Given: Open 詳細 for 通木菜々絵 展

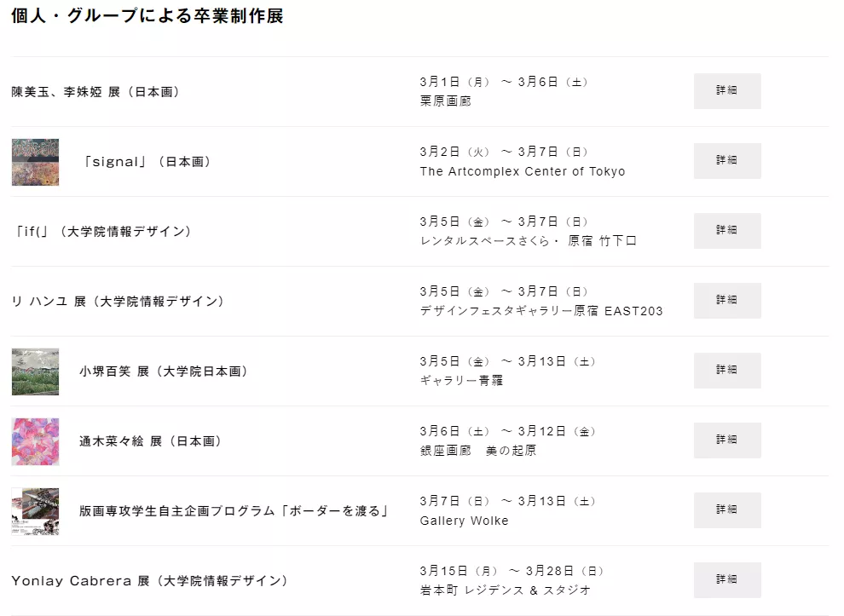Looking at the screenshot, I should click(726, 440).
